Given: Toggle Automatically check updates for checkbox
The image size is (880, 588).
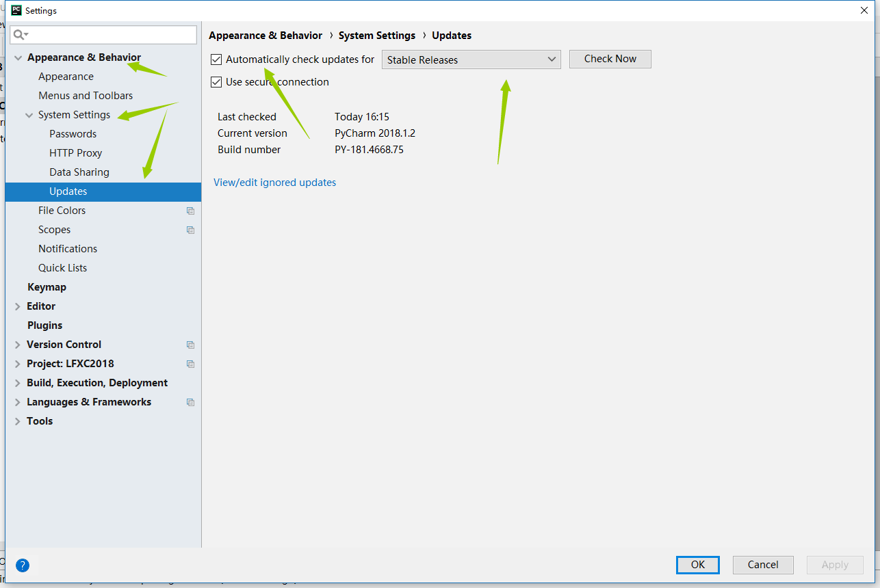Looking at the screenshot, I should 216,59.
